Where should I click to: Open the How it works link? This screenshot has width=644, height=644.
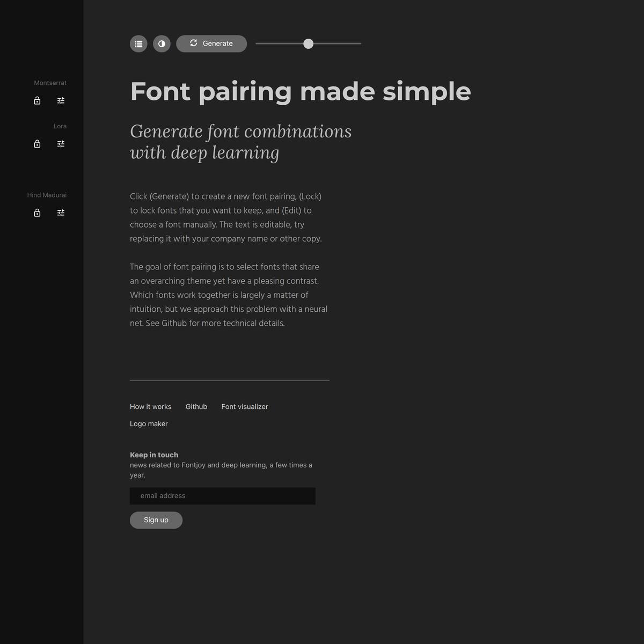click(x=150, y=407)
